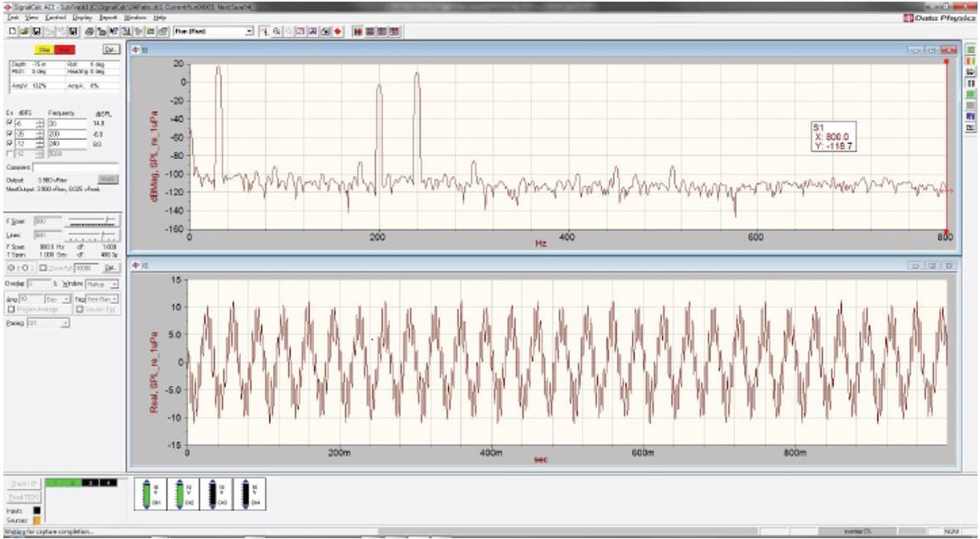The image size is (980, 539).
Task: Click the black Inputs color swatch
Action: click(36, 510)
